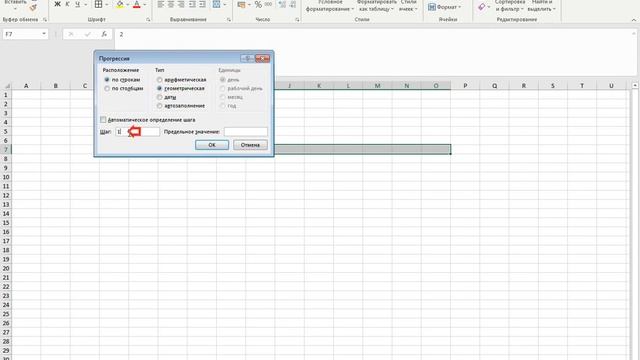Open 'Стили ячеек' gallery
The height and width of the screenshot is (360, 640).
click(x=408, y=6)
